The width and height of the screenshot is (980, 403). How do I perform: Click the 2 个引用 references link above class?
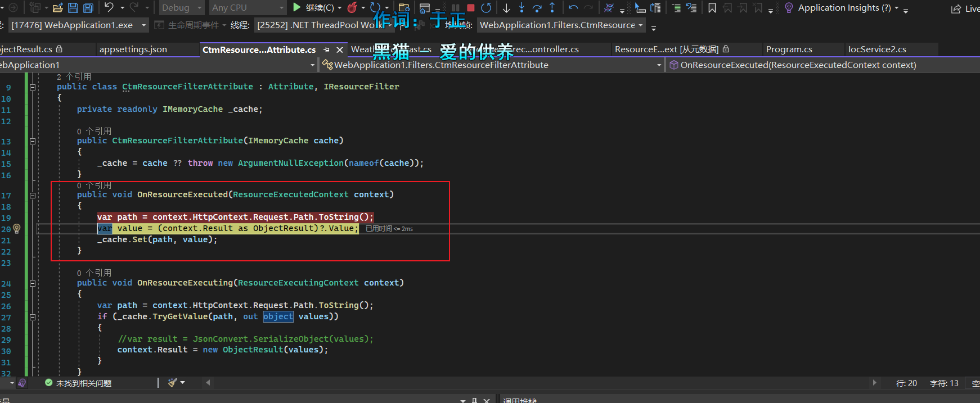[74, 76]
